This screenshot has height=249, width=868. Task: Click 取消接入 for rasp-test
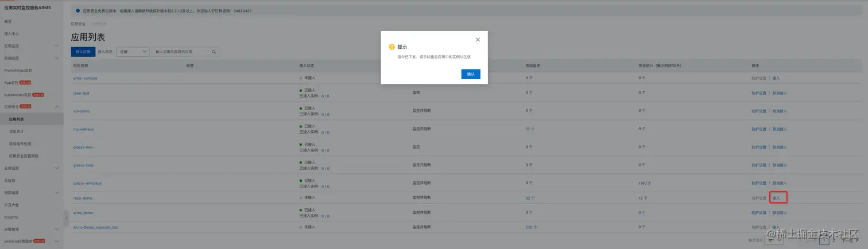tap(780, 93)
